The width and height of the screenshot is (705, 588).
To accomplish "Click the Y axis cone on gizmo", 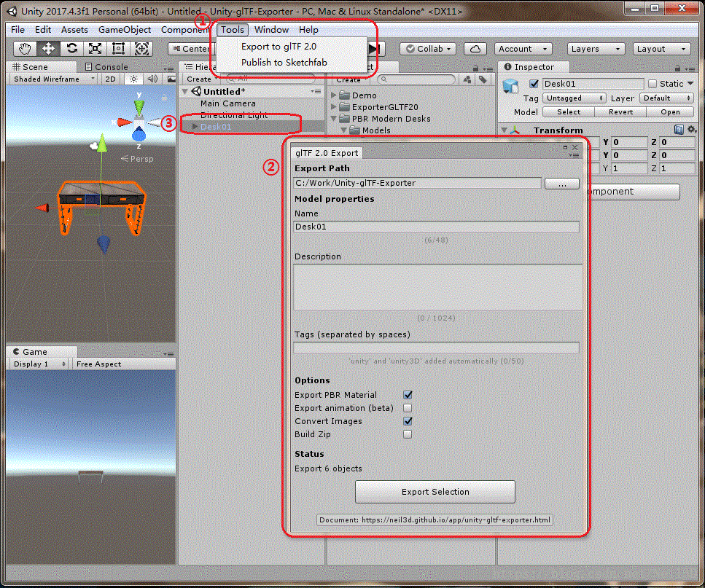I will (139, 107).
